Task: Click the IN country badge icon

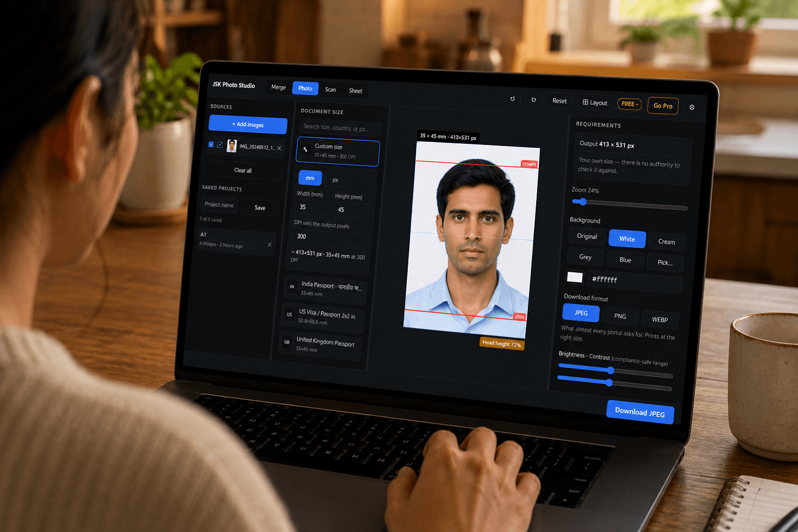Action: click(292, 286)
